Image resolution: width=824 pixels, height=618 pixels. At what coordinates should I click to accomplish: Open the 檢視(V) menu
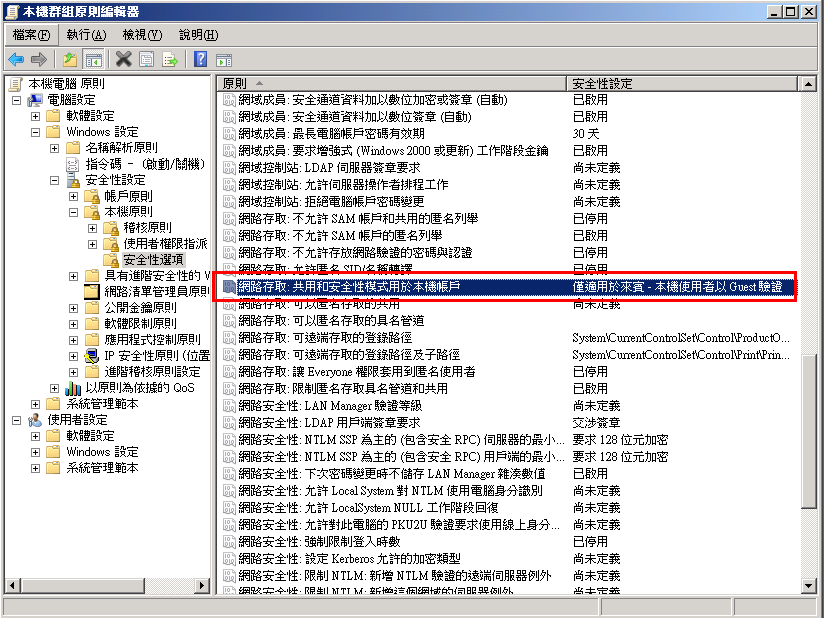point(142,35)
